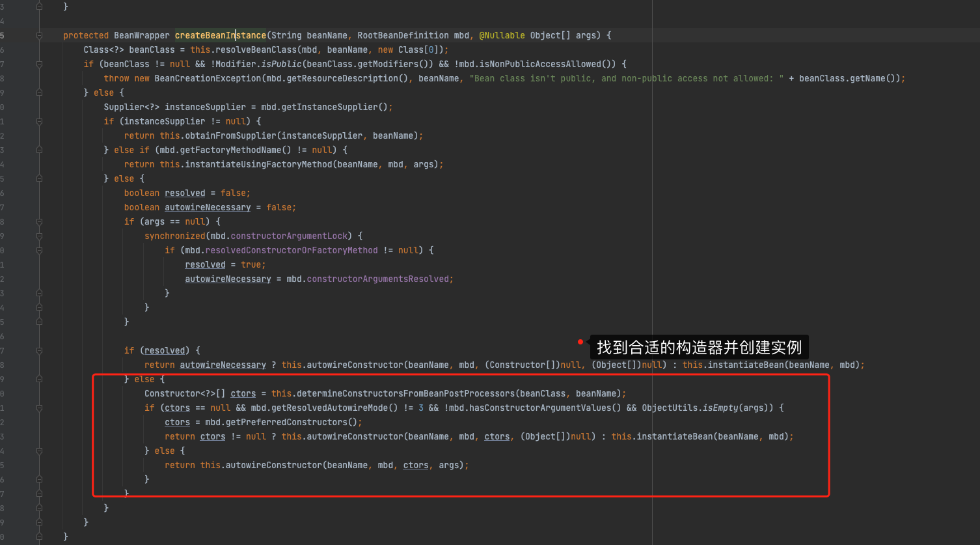Collapse the createBeanInstance method fold marker
Viewport: 980px width, 545px height.
40,36
